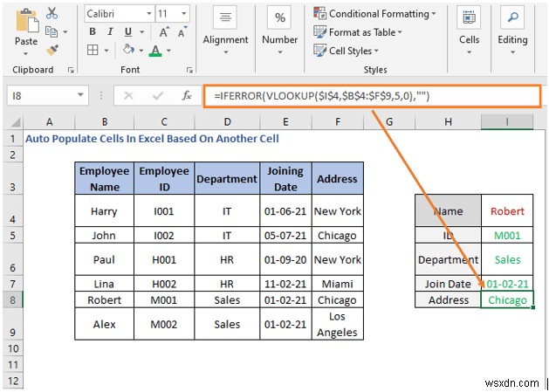Launch Font settings dialog launcher

pyautogui.click(x=189, y=71)
